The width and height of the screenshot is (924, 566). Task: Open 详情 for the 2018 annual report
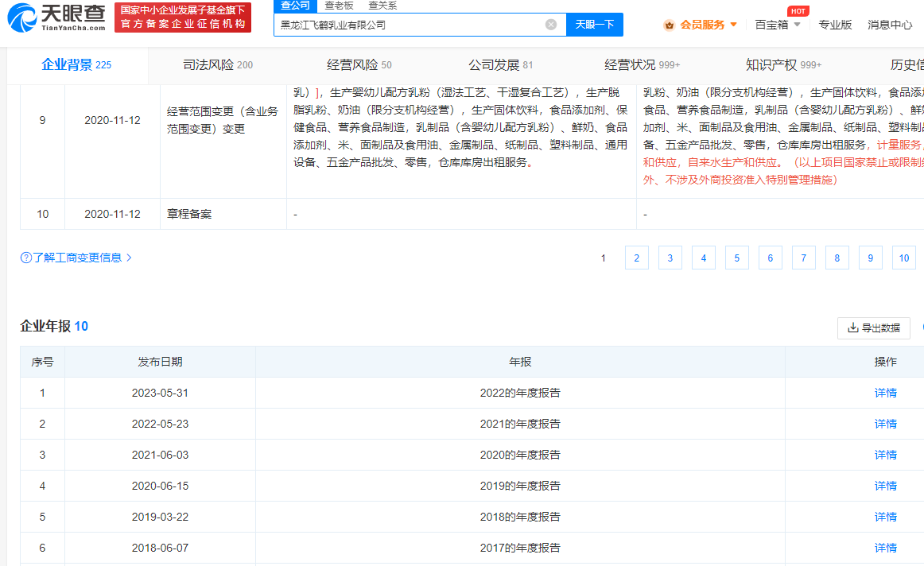(x=885, y=517)
